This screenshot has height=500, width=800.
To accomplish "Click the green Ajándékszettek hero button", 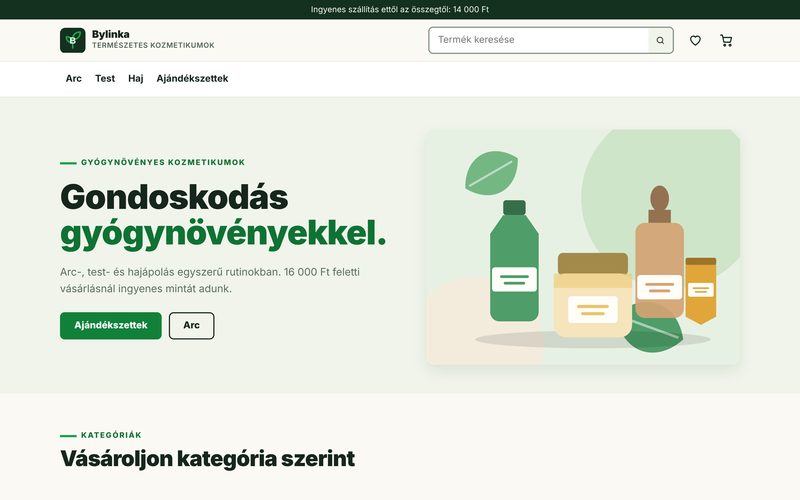I will click(111, 326).
